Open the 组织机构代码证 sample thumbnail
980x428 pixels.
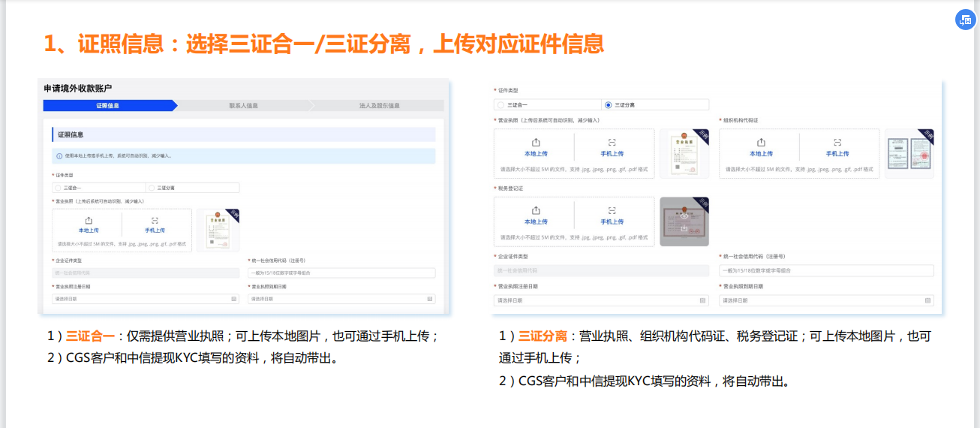click(x=909, y=153)
